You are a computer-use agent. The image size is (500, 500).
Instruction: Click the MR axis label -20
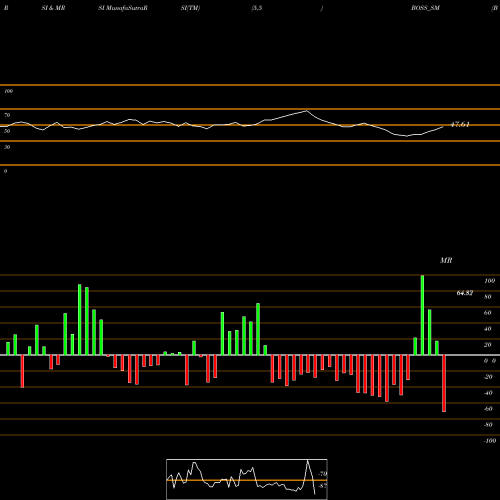[x=488, y=377]
